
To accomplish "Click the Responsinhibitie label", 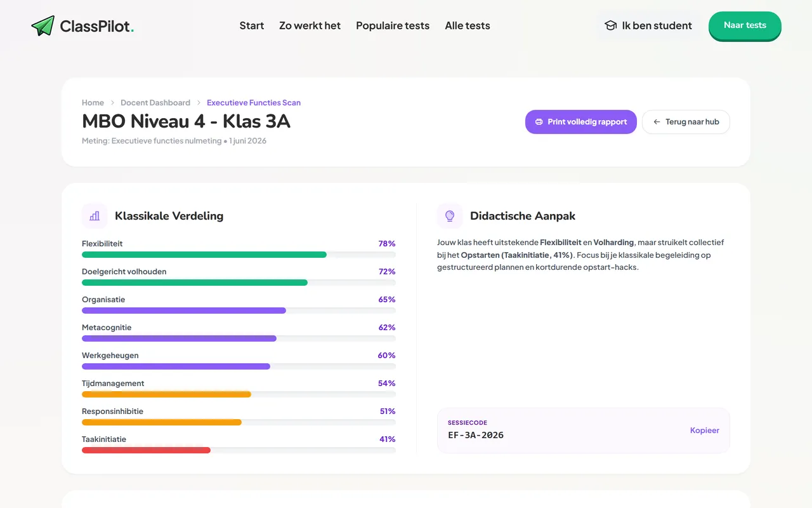I will [112, 411].
